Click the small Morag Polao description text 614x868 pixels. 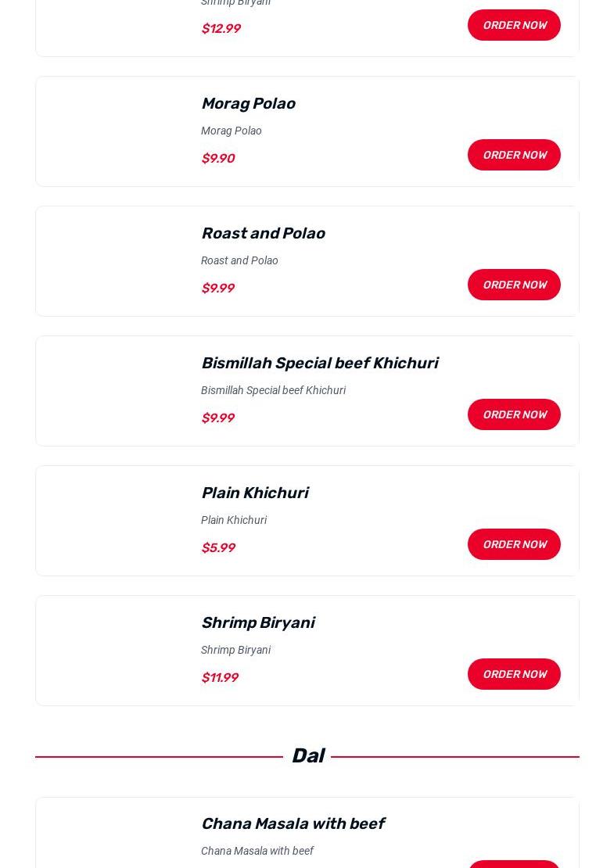[231, 131]
